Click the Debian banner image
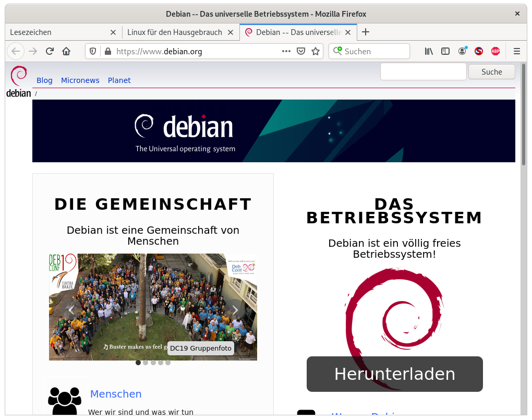The height and width of the screenshot is (420, 532). tap(274, 131)
